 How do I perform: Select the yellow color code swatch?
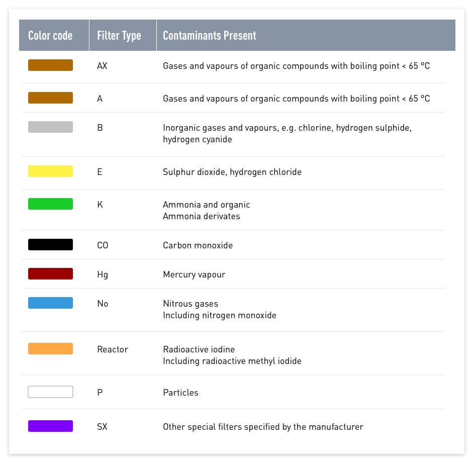50,171
